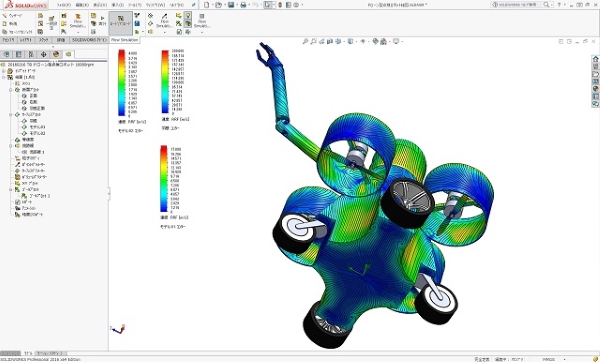Image resolution: width=600 pixels, height=362 pixels.
Task: Click the leftmost velocity color legend bar
Action: (x=121, y=83)
